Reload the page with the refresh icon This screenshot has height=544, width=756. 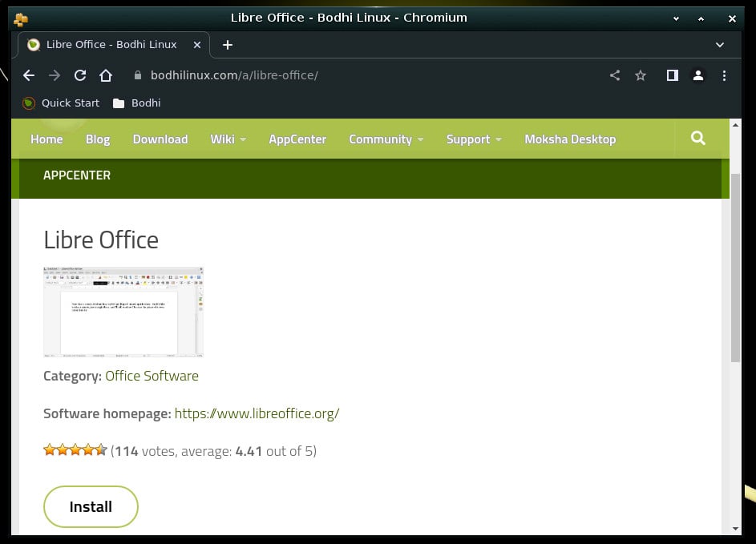click(80, 75)
